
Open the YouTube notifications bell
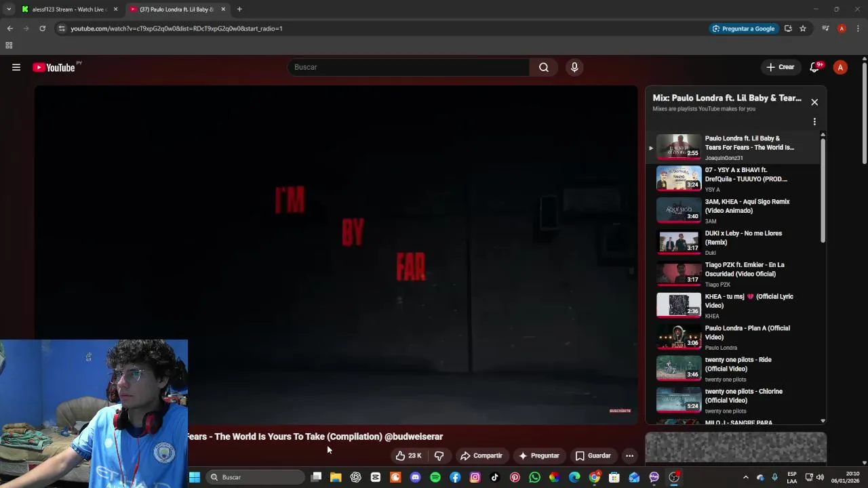815,67
